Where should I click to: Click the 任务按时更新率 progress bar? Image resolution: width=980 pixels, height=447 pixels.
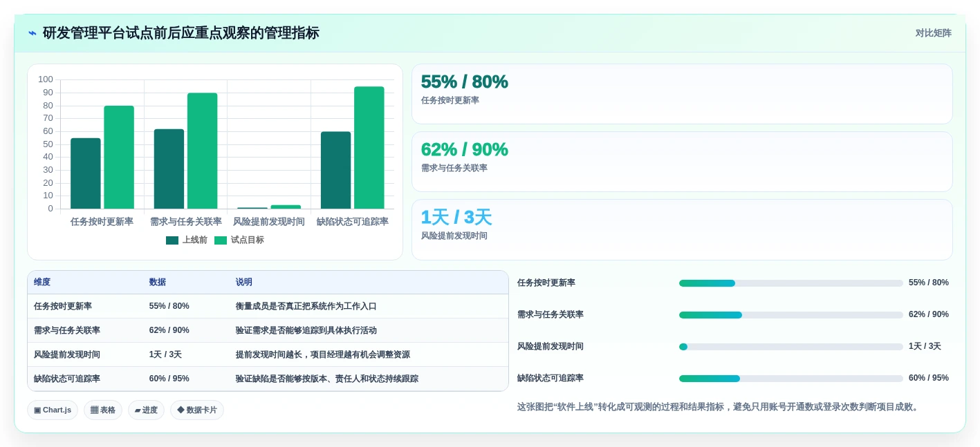[791, 283]
